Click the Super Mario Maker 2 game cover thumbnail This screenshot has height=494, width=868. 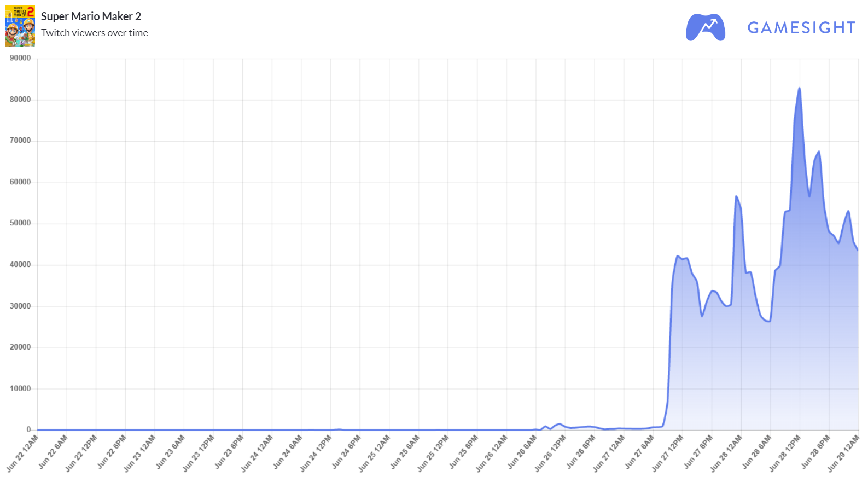point(20,26)
